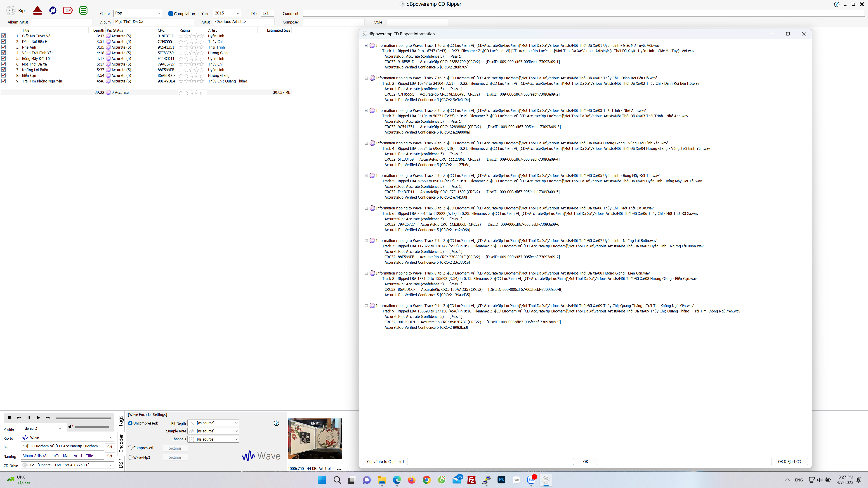Screen dimensions: 868x488
Task: Sort tracks by Title column header
Action: 26,30
